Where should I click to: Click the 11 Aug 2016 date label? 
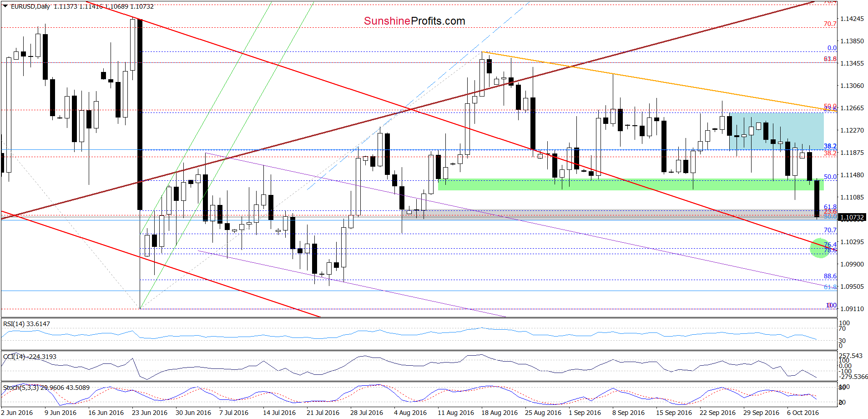pos(456,413)
